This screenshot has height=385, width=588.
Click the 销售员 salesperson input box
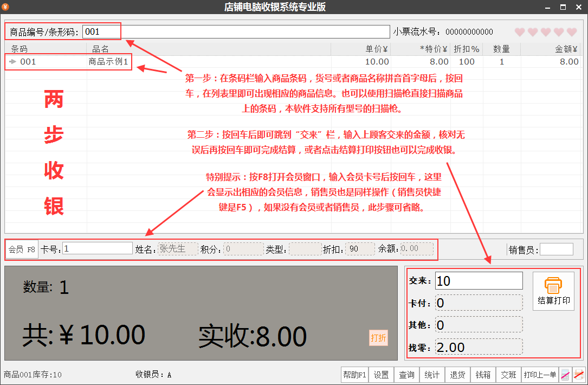coord(556,249)
